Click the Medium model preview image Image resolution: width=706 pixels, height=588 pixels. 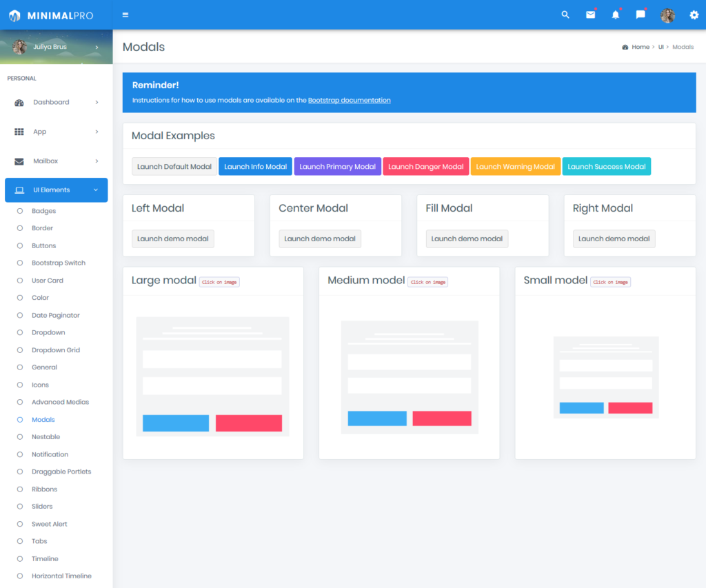410,377
